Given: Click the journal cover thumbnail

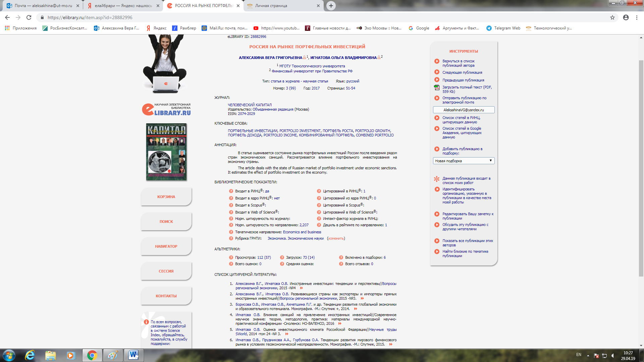Looking at the screenshot, I should 166,152.
